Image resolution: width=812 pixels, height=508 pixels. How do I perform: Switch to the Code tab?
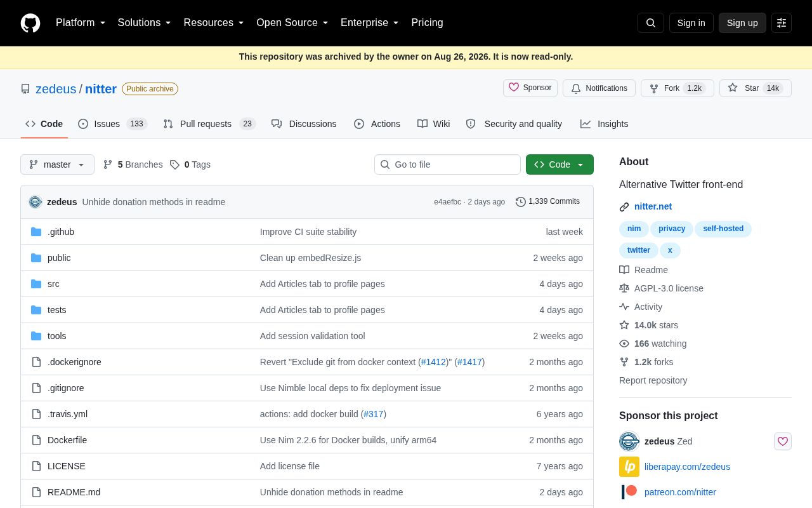tap(44, 124)
